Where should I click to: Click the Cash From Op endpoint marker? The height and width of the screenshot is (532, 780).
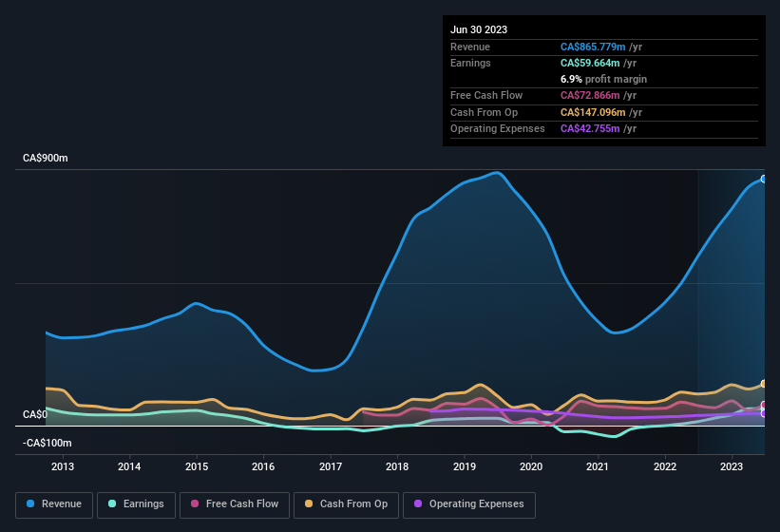click(764, 384)
